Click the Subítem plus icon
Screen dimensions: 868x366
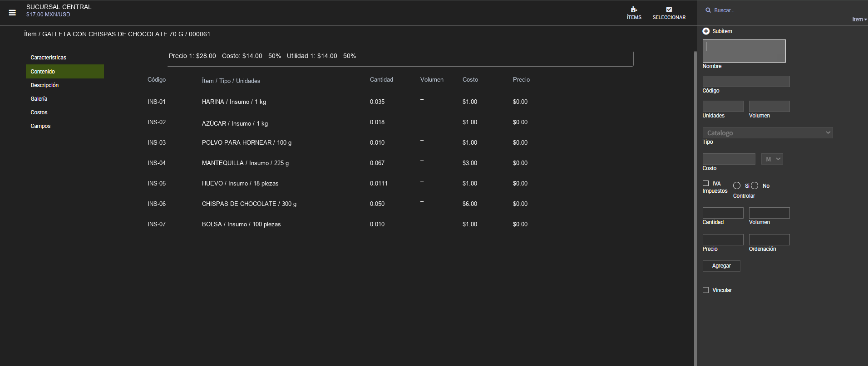(x=706, y=31)
